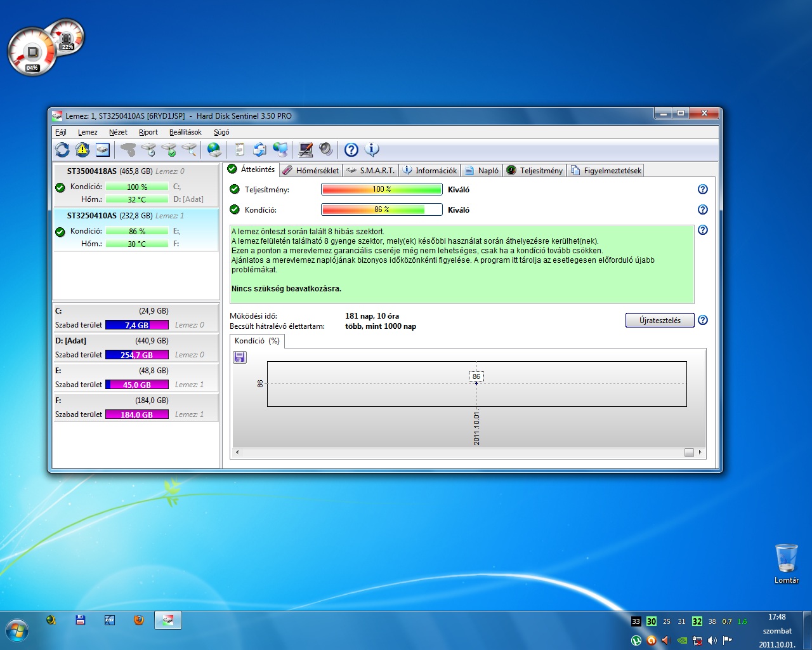Screen dimensions: 812x650
Task: Click the chart scrollbar right arrow
Action: click(x=700, y=453)
